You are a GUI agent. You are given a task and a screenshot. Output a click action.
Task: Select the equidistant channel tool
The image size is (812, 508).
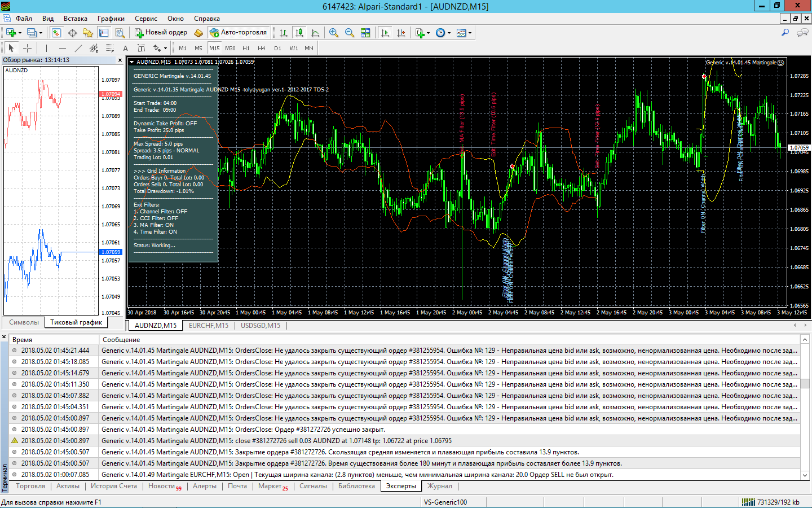[94, 48]
